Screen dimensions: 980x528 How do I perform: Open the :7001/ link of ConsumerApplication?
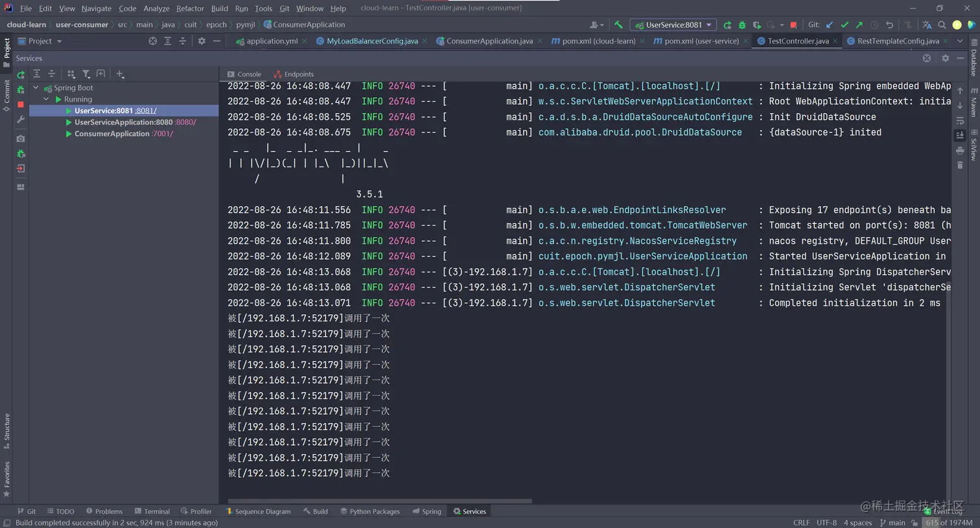[x=162, y=133]
